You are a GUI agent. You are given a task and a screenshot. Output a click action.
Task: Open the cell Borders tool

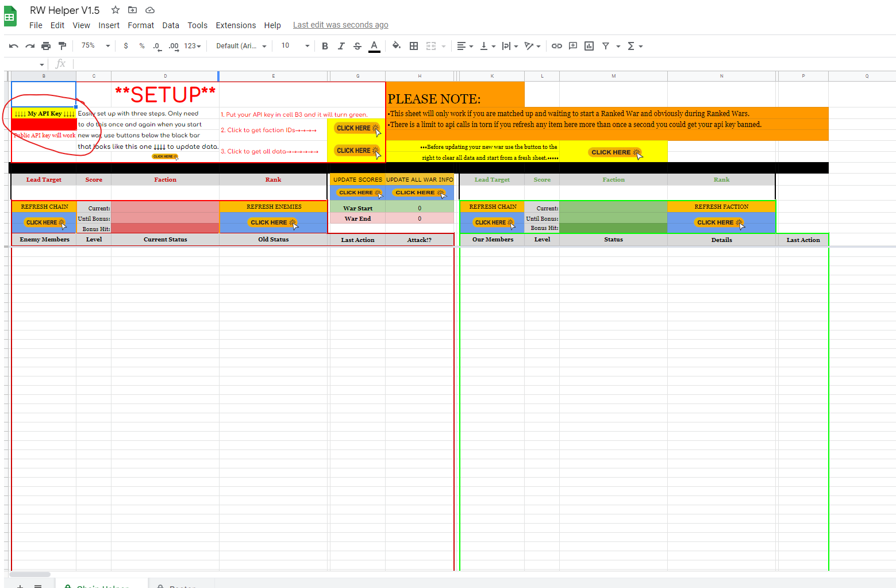(x=413, y=46)
